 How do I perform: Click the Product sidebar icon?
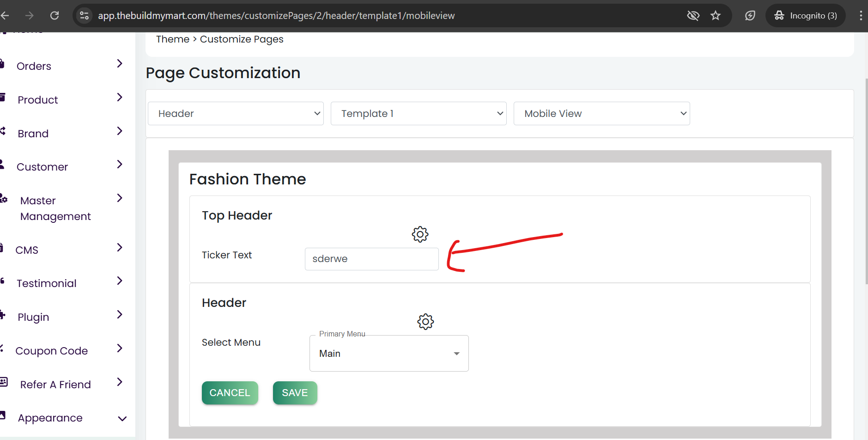click(x=2, y=98)
